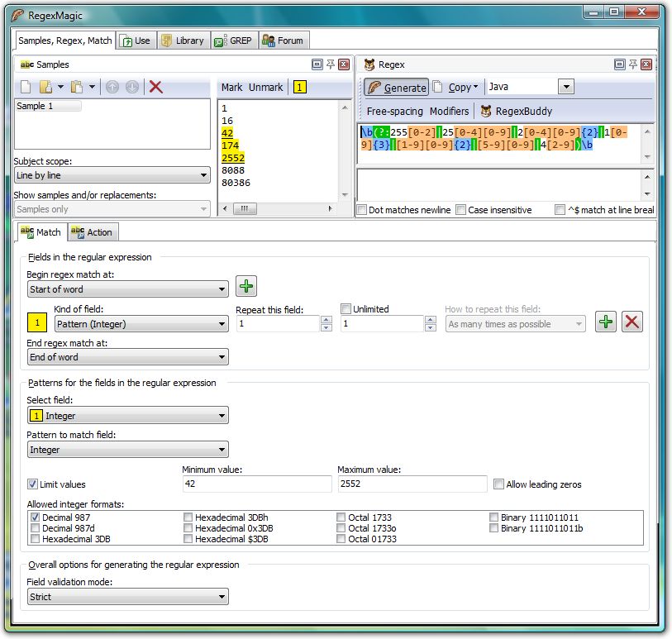The width and height of the screenshot is (672, 639).
Task: Change the regex flavor from Java
Action: click(x=567, y=86)
